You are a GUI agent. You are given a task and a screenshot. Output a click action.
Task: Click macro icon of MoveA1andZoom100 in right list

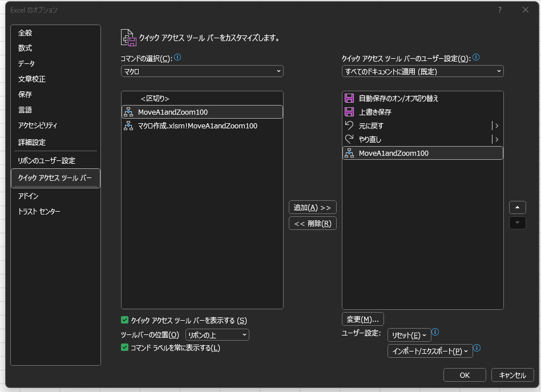pos(349,153)
